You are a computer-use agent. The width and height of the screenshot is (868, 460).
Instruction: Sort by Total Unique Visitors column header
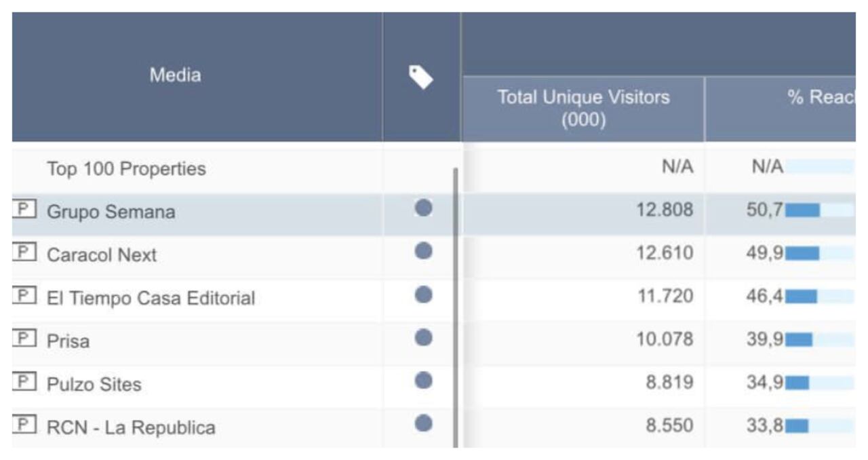point(583,108)
